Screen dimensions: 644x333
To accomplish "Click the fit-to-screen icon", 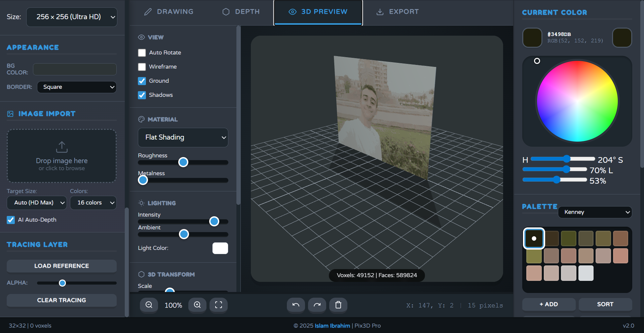I will pos(219,305).
